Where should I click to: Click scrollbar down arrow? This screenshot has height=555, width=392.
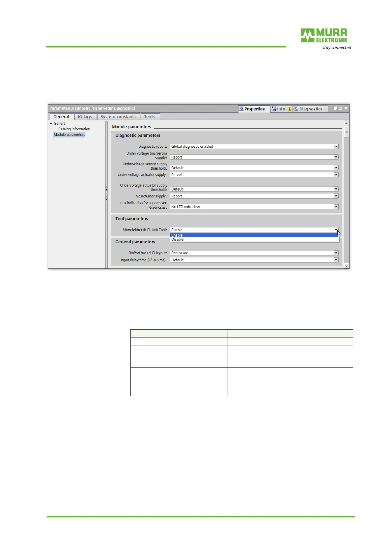point(346,266)
